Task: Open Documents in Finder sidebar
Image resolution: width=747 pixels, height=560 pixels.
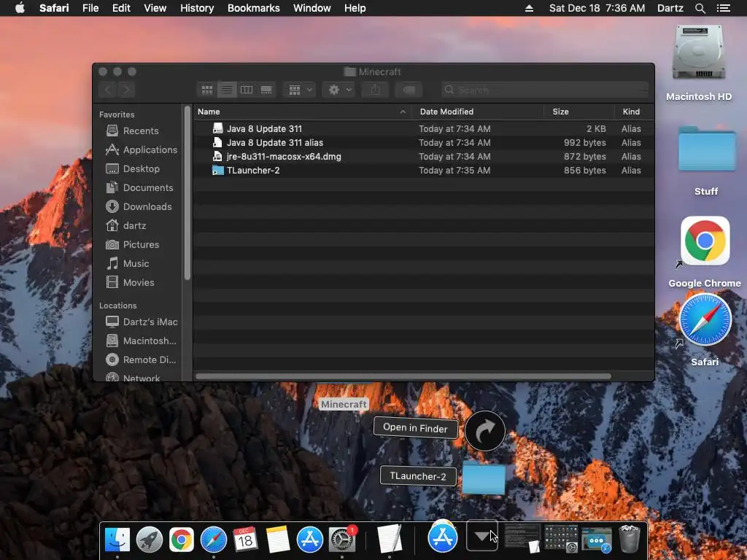Action: (139, 187)
